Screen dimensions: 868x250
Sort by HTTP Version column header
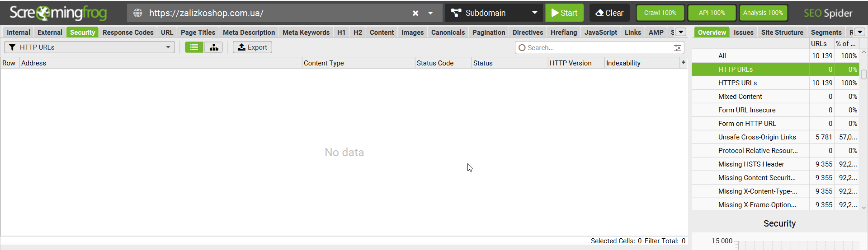pyautogui.click(x=576, y=63)
